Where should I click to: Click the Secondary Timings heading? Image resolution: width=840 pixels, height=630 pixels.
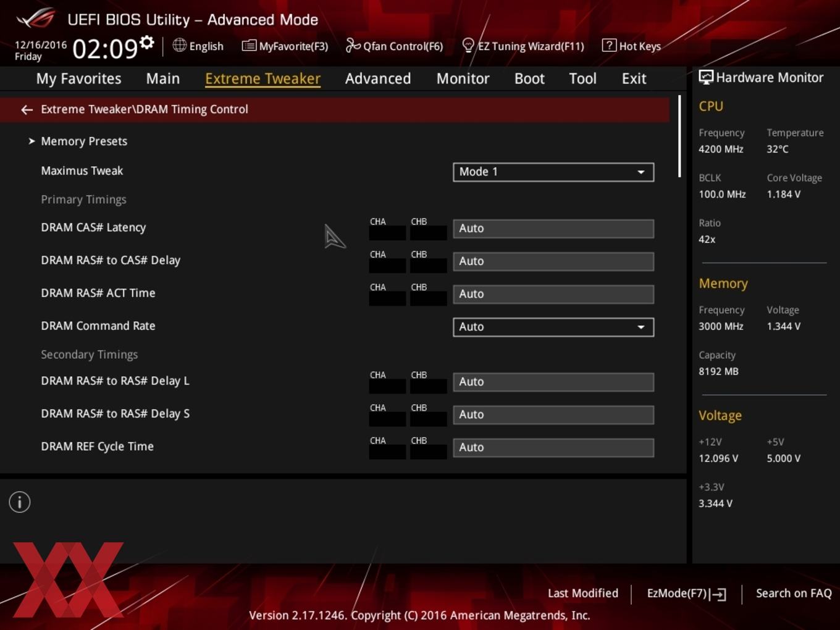click(90, 355)
